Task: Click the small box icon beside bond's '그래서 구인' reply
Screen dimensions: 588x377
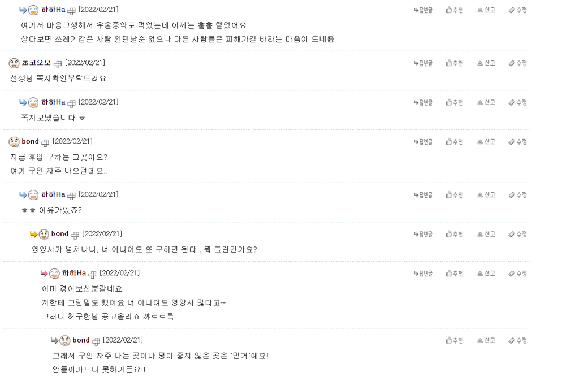Action: pos(96,341)
